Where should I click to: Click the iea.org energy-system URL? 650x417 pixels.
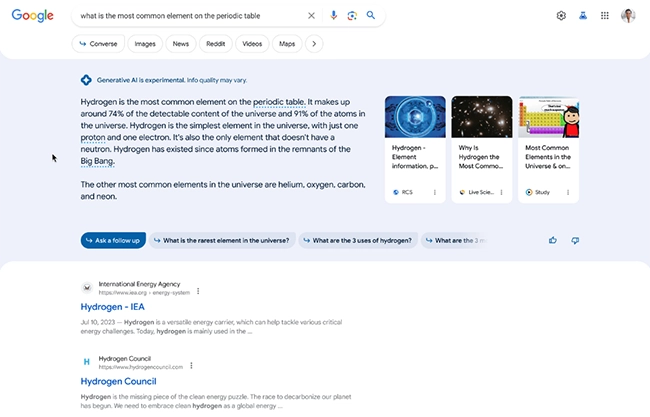144,293
